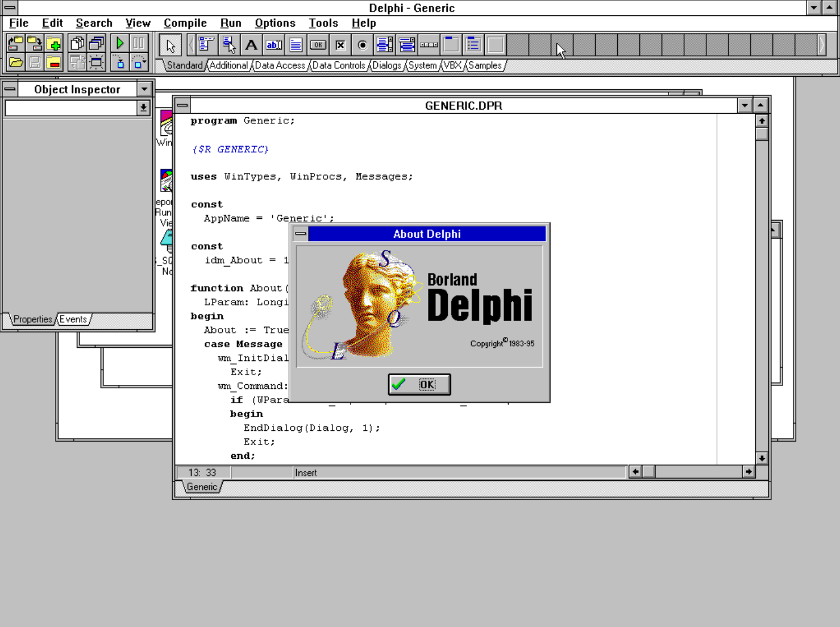The image size is (840, 627).
Task: Click the Open Project speedbar icon
Action: coord(16,44)
